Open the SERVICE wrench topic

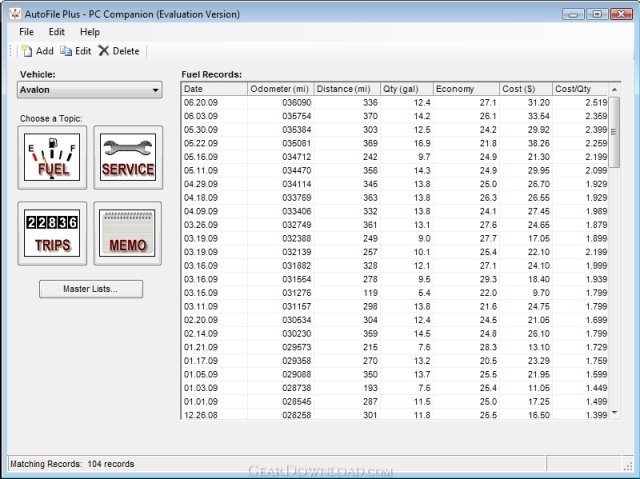(x=128, y=157)
